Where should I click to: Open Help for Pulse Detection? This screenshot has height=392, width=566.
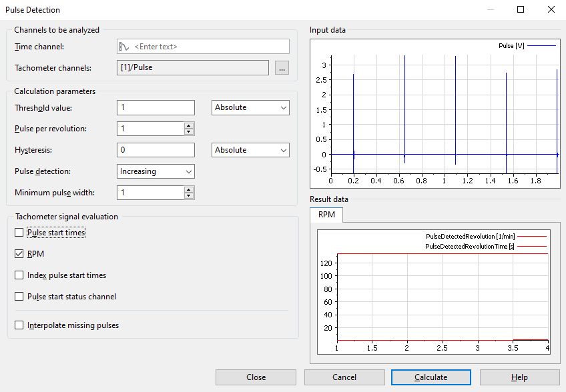[x=519, y=377]
